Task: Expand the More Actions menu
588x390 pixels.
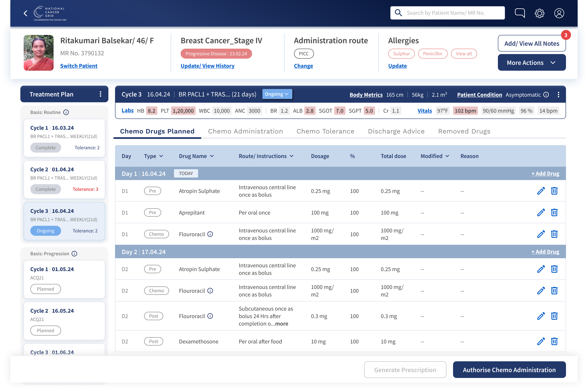Action: 532,62
